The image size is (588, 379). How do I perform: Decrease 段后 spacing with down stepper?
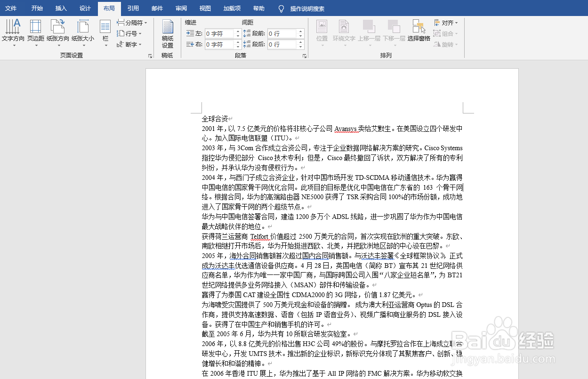click(x=300, y=47)
